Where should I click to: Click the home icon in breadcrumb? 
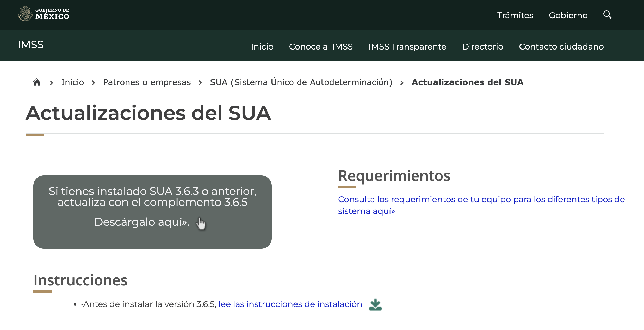[37, 82]
